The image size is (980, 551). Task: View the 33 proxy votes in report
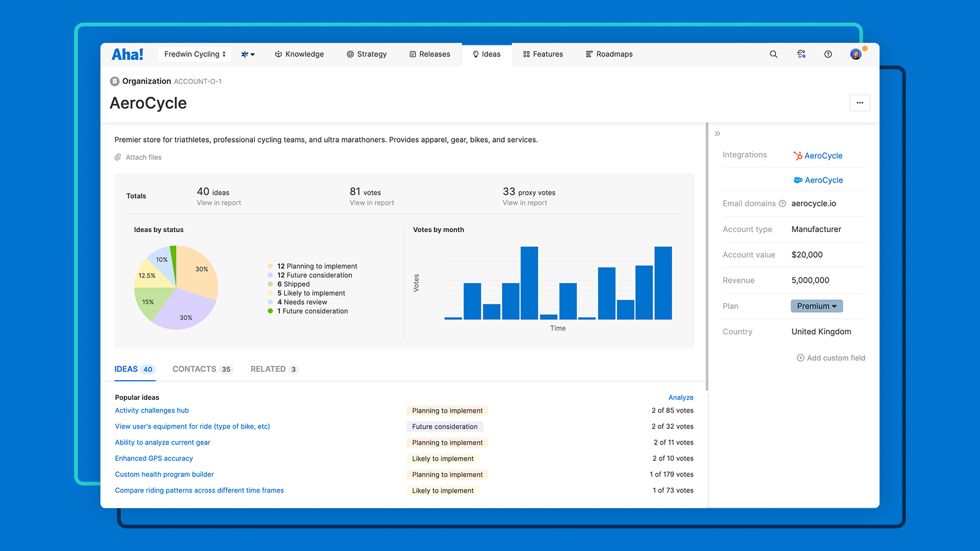click(525, 203)
